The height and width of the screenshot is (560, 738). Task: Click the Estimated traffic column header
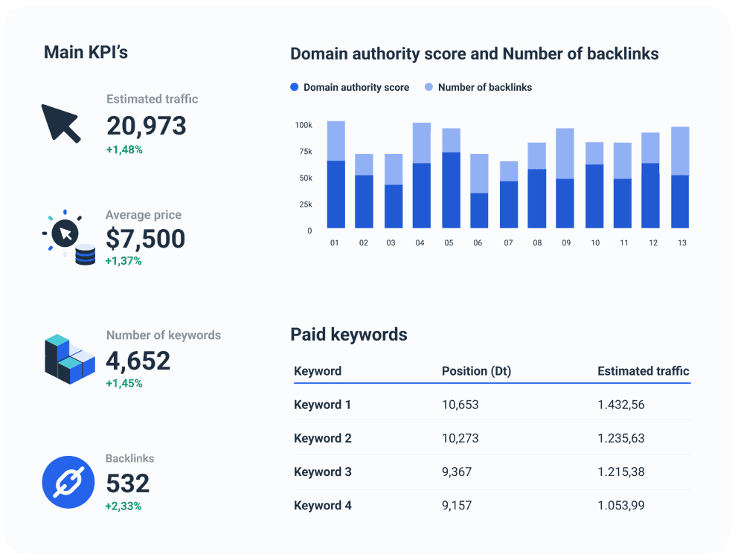(x=643, y=371)
